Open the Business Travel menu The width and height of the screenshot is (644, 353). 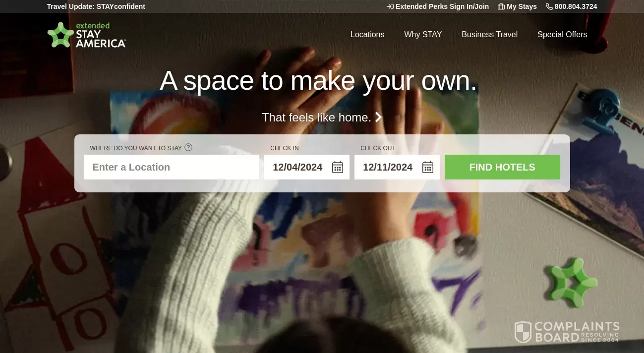[x=489, y=34]
